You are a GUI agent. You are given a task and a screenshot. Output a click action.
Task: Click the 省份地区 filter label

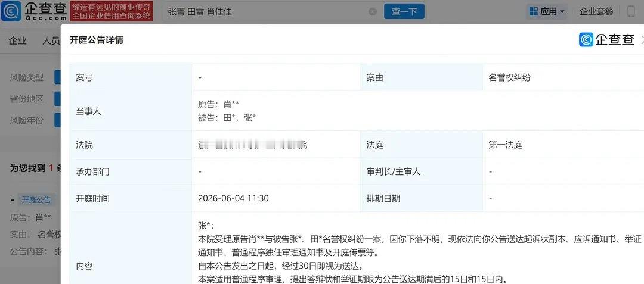27,99
